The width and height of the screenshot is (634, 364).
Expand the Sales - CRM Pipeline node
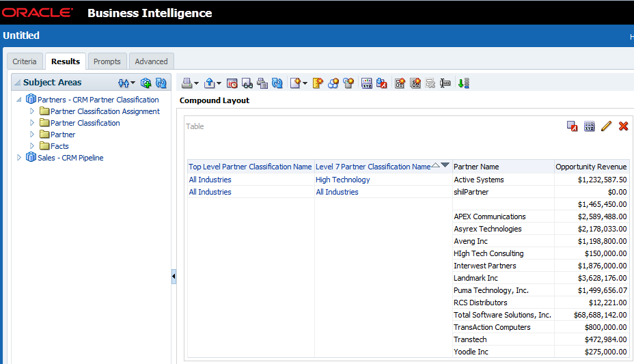[19, 158]
